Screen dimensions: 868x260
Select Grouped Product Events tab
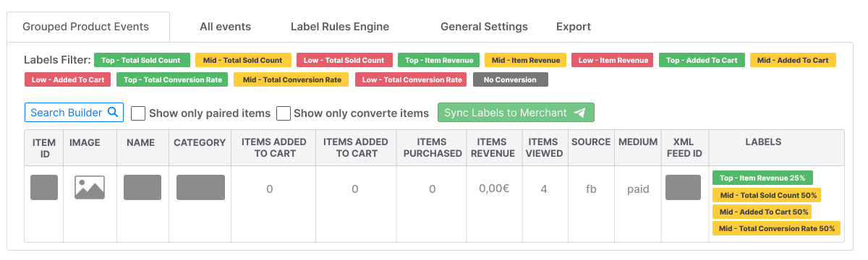[x=85, y=27]
